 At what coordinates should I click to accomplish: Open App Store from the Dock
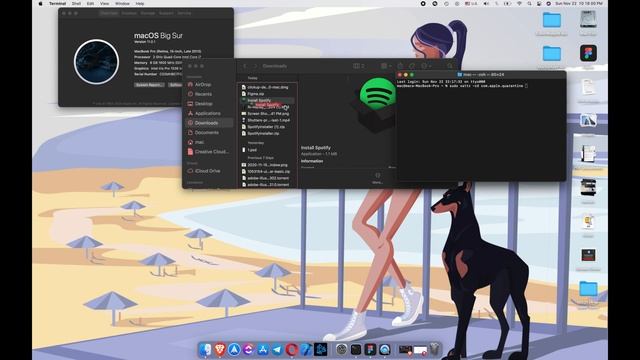pos(263,349)
